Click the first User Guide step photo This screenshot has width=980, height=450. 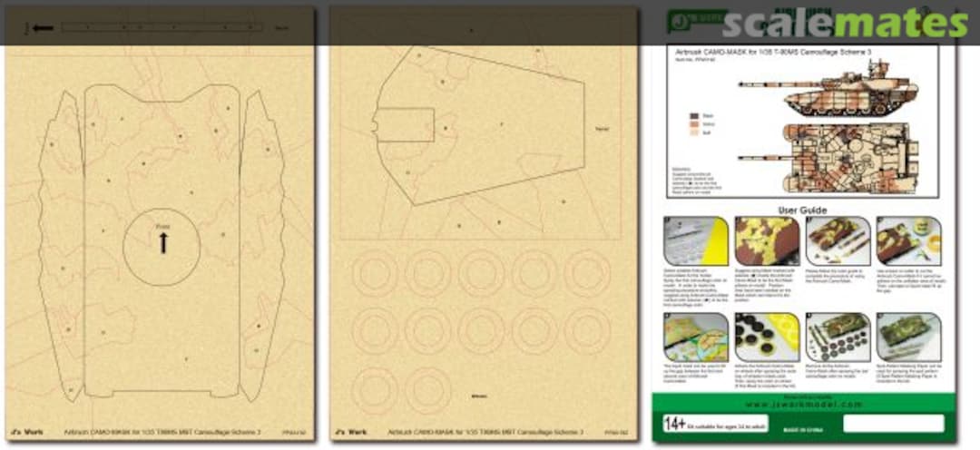coord(694,241)
